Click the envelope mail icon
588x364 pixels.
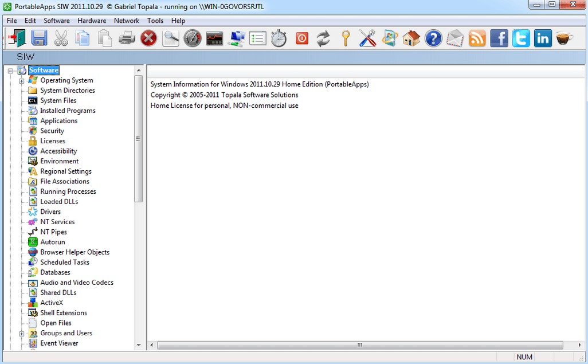point(455,38)
